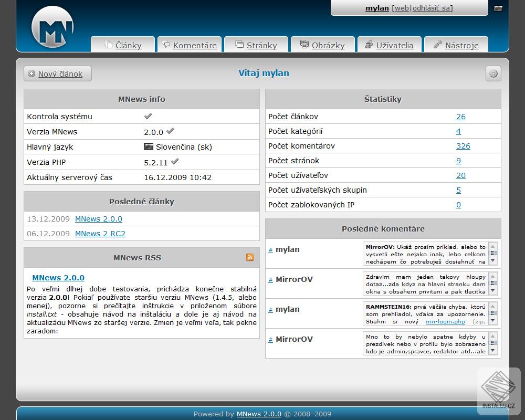Click # link of first MirrorOV comment
This screenshot has width=525, height=420.
pos(270,280)
